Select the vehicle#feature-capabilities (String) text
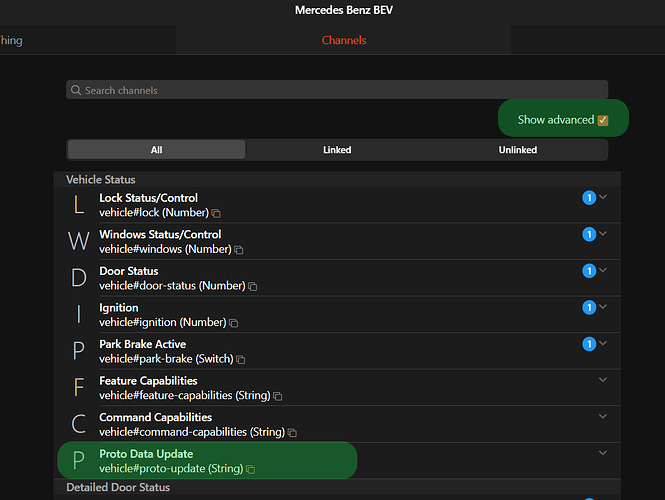 (x=185, y=395)
